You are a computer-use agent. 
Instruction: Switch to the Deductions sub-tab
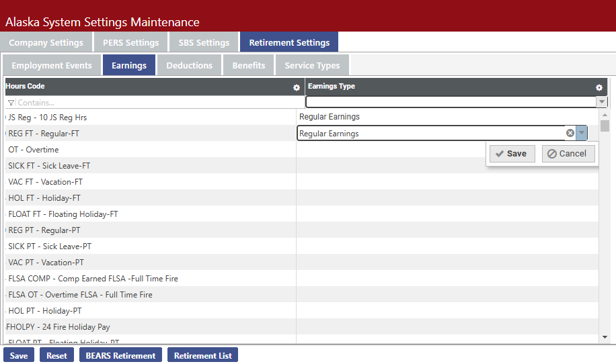click(190, 65)
